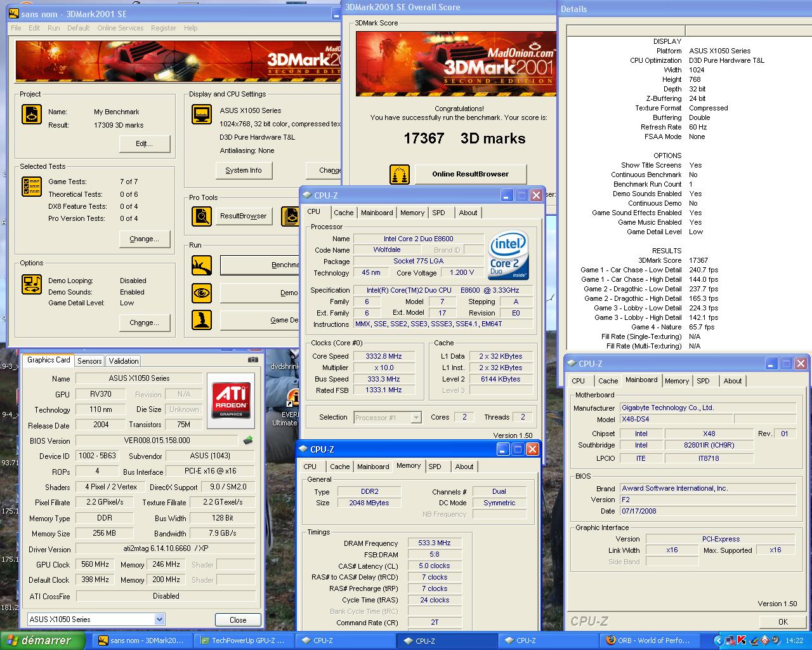Open SPD tab in CPU-Z Processor window
This screenshot has height=650, width=812.
tap(439, 213)
